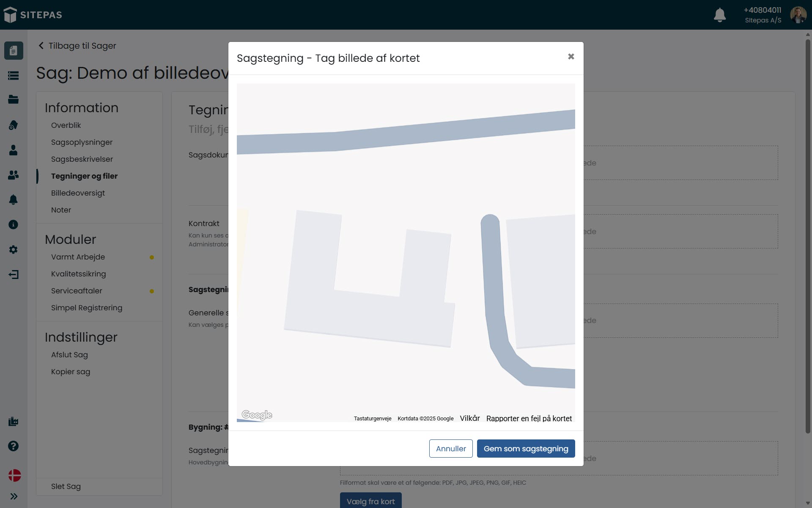The width and height of the screenshot is (812, 508).
Task: Open the Sager document icon in sidebar
Action: pyautogui.click(x=14, y=50)
